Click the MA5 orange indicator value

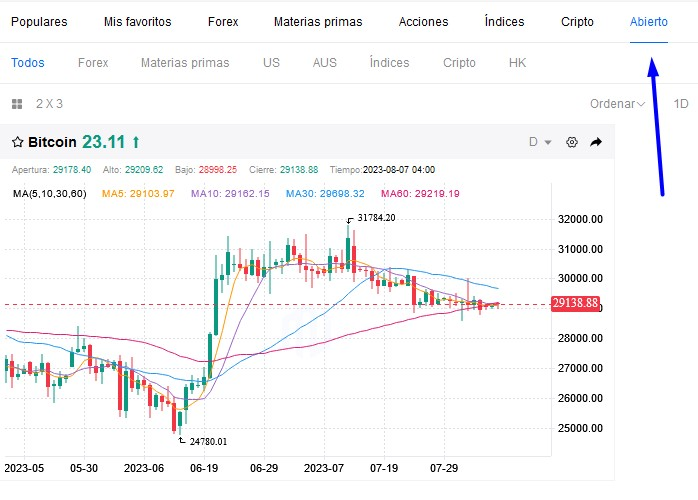click(138, 193)
